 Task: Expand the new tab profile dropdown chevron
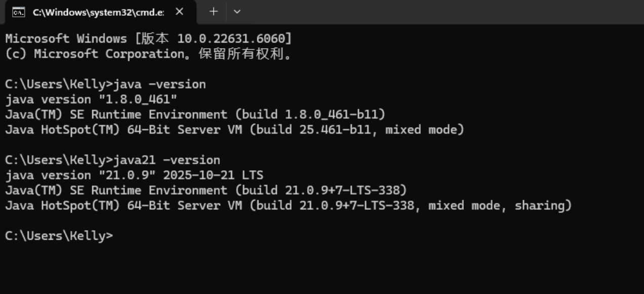[237, 12]
